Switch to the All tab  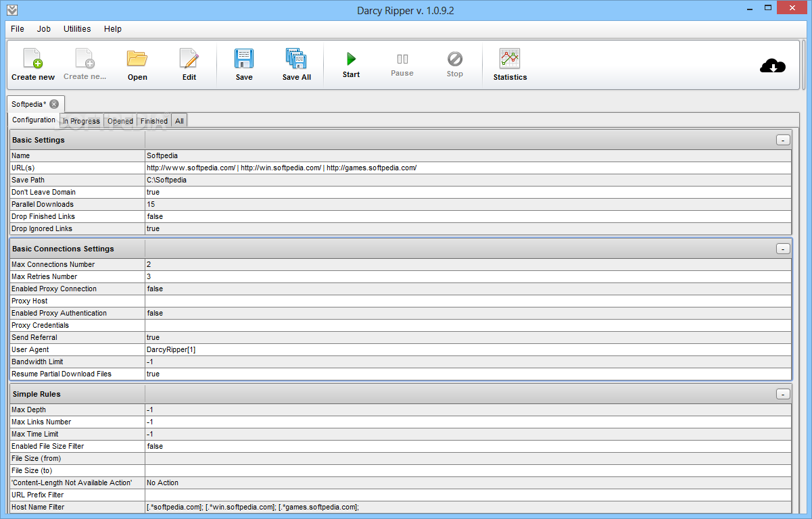179,121
